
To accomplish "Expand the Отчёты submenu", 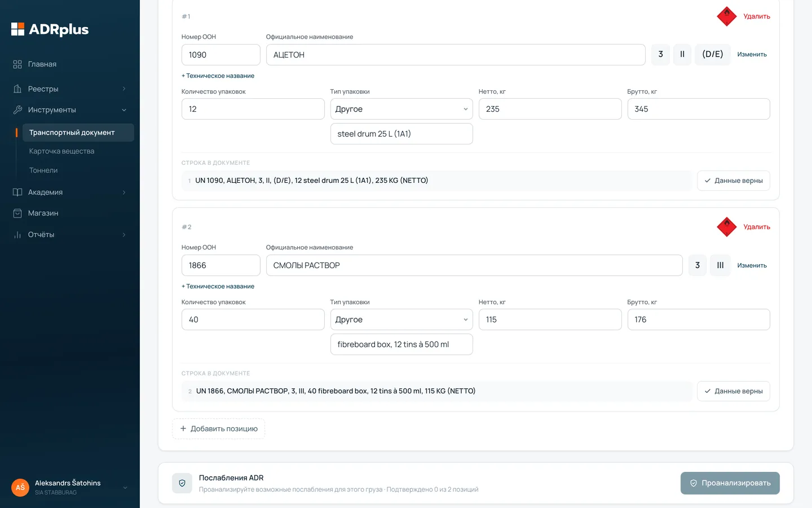I will click(x=124, y=235).
